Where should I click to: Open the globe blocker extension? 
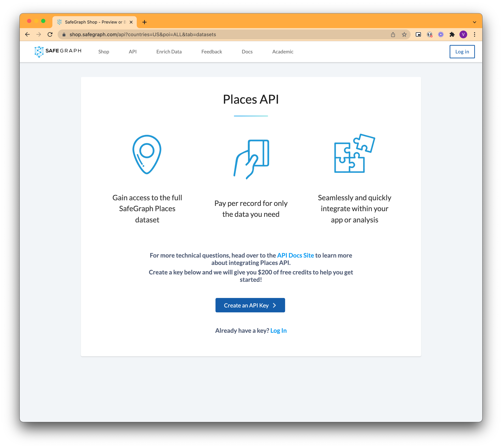(430, 34)
